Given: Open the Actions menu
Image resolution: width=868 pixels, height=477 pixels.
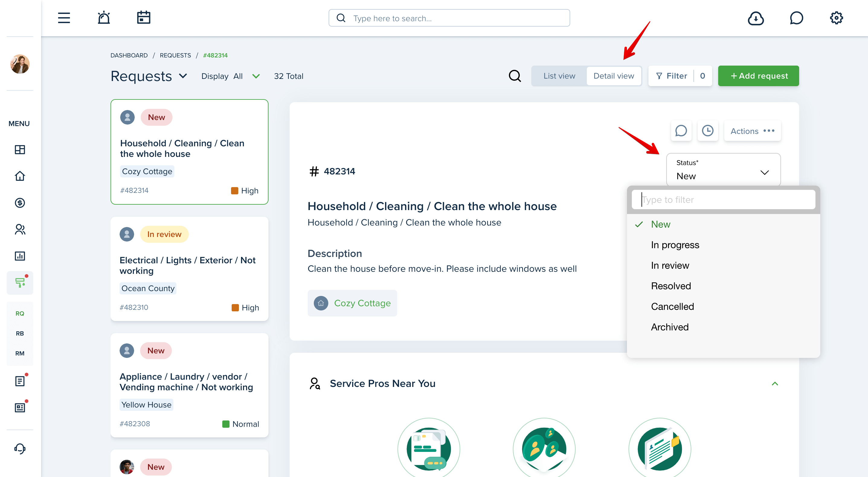Looking at the screenshot, I should (x=752, y=131).
